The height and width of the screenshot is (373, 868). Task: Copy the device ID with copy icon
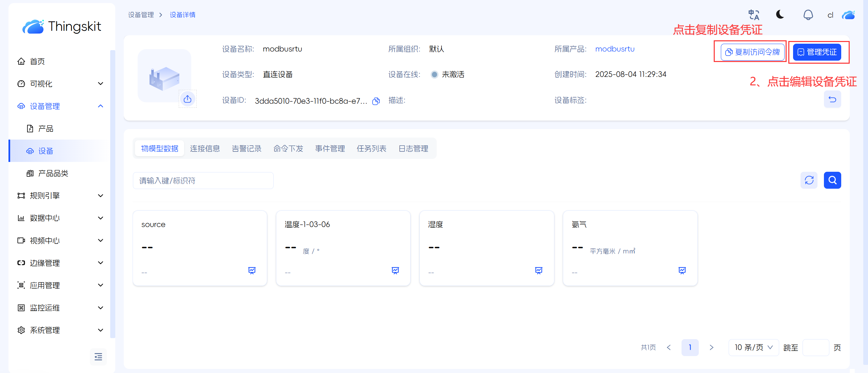coord(376,101)
